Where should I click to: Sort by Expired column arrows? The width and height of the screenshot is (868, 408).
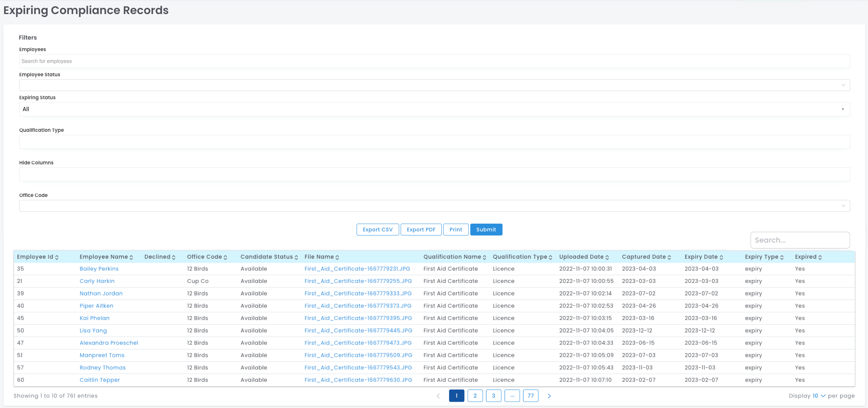tap(820, 257)
